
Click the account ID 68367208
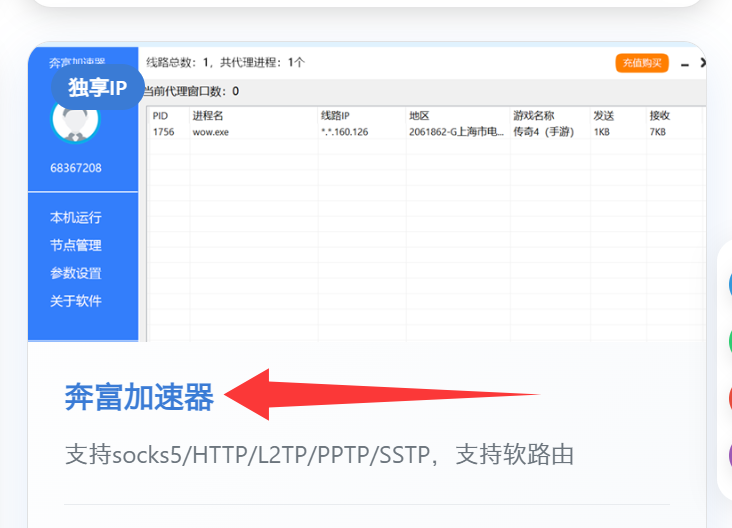76,168
